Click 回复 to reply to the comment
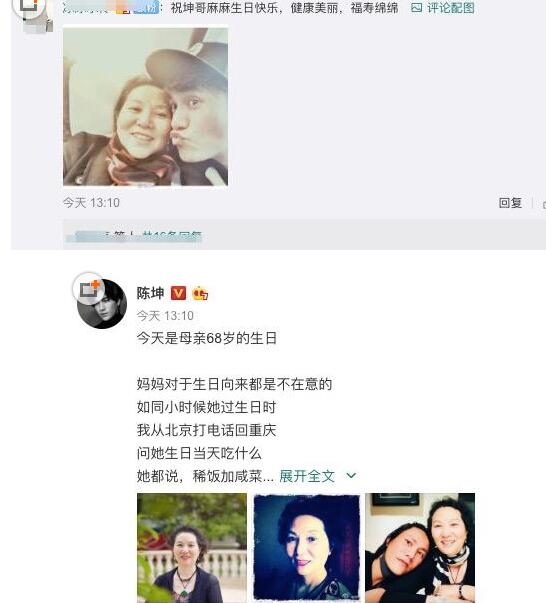Image resolution: width=546 pixels, height=603 pixels. (x=510, y=203)
